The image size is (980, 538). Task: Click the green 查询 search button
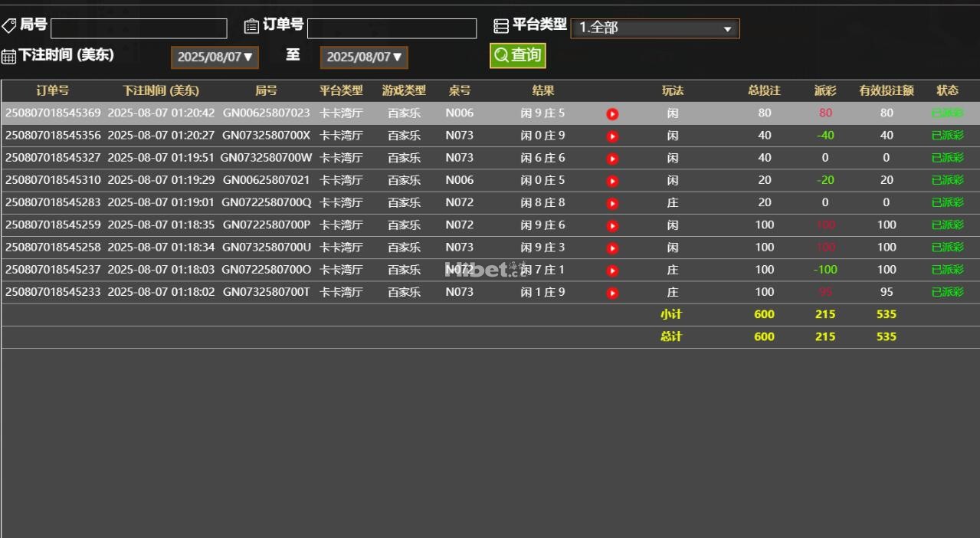coord(518,55)
